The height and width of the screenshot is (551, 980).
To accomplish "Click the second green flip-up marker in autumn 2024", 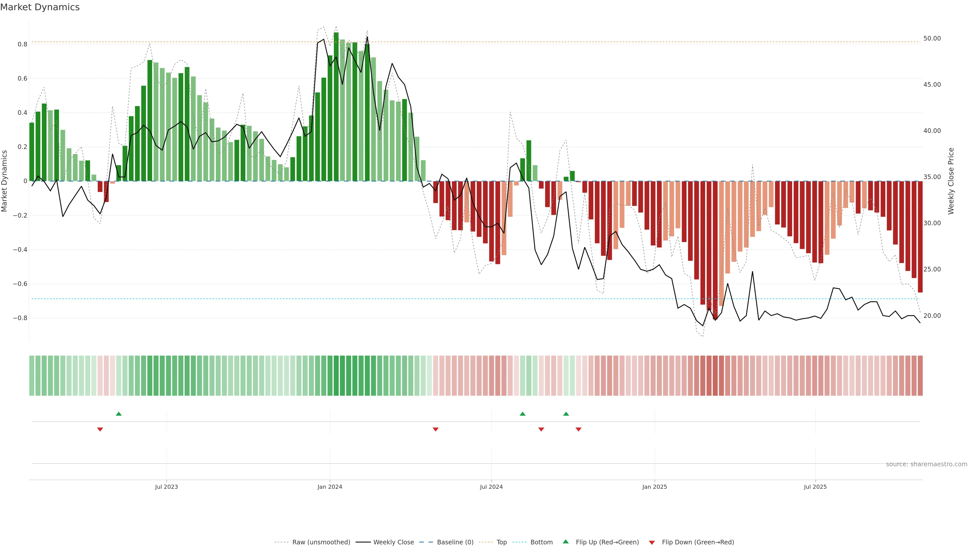I will pos(566,414).
